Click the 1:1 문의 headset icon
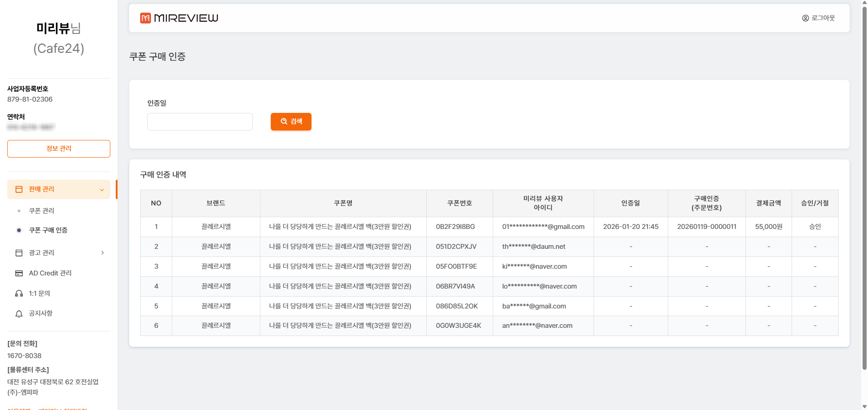 19,294
